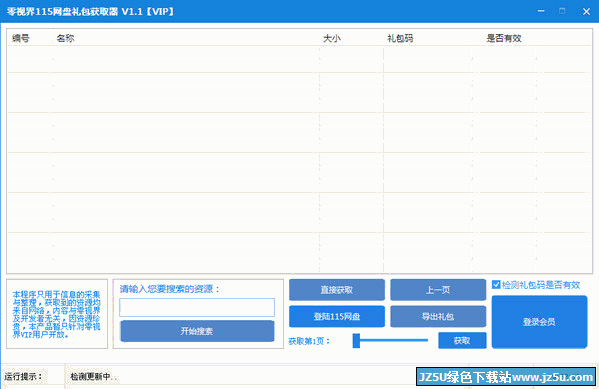Log in via 登陆115网盘 button
Viewport: 599px width, 389px height.
337,316
